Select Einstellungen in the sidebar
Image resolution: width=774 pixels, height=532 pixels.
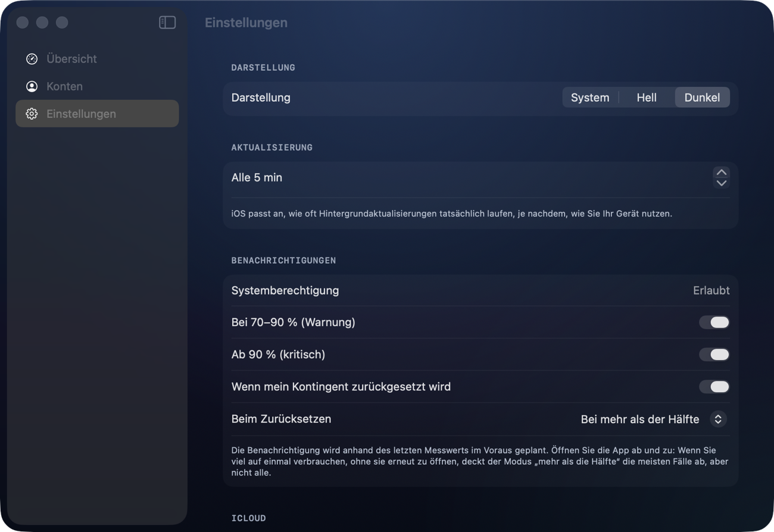(x=97, y=114)
